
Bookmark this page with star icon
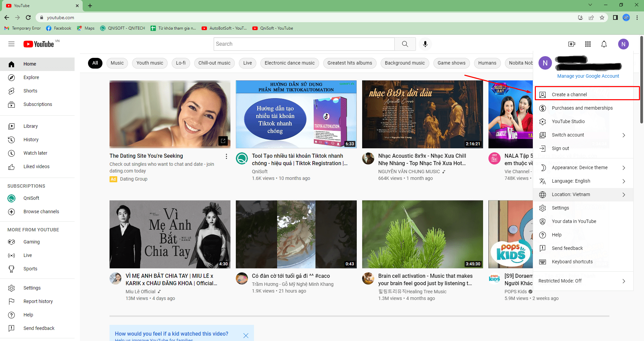(x=602, y=17)
